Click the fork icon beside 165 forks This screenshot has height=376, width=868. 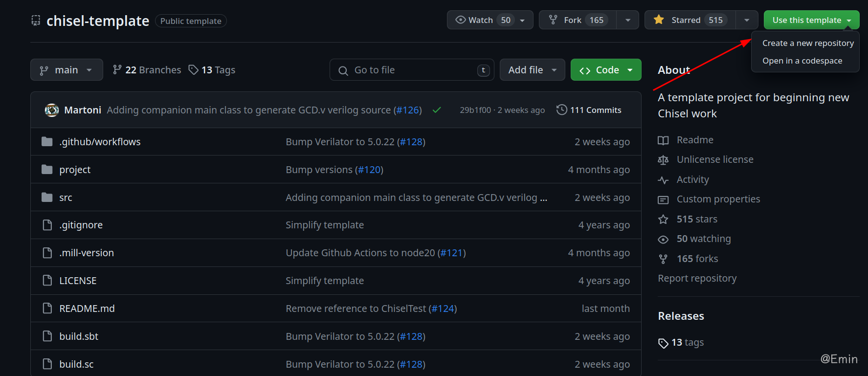point(663,259)
